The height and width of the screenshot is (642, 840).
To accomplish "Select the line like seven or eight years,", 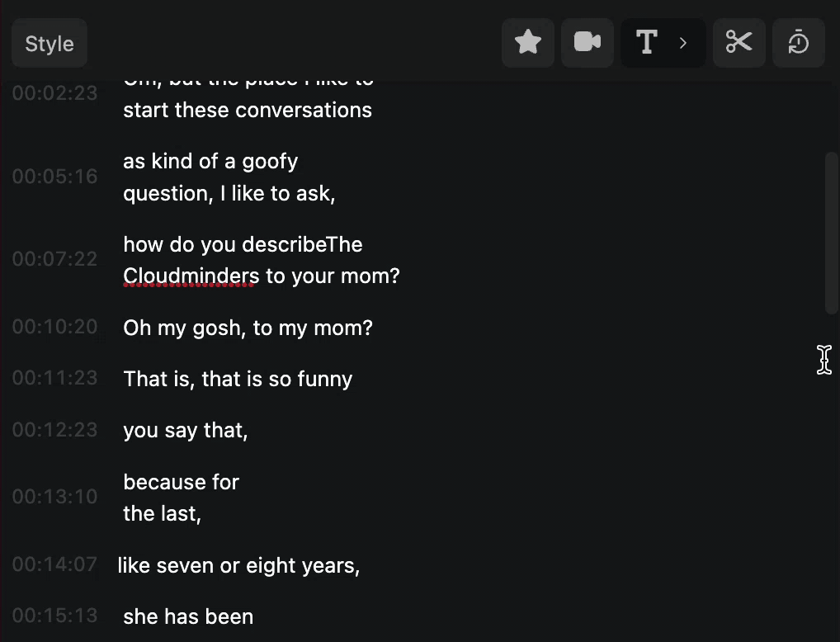I will [x=239, y=565].
